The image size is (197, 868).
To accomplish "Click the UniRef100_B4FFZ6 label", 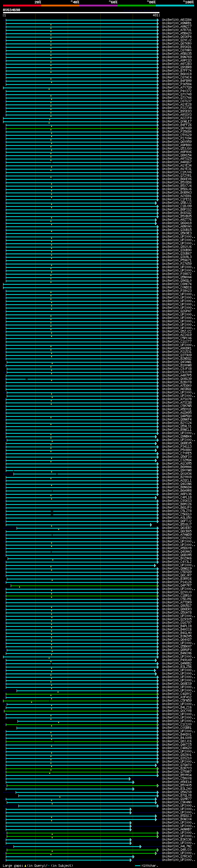I will pos(177,125).
